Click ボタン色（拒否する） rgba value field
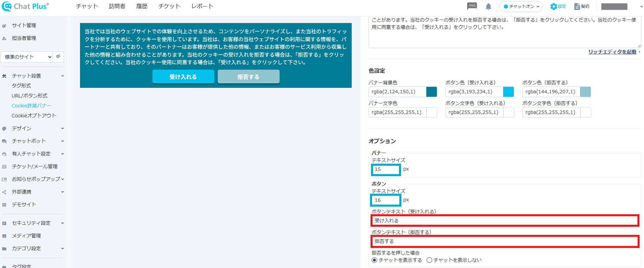 (551, 92)
